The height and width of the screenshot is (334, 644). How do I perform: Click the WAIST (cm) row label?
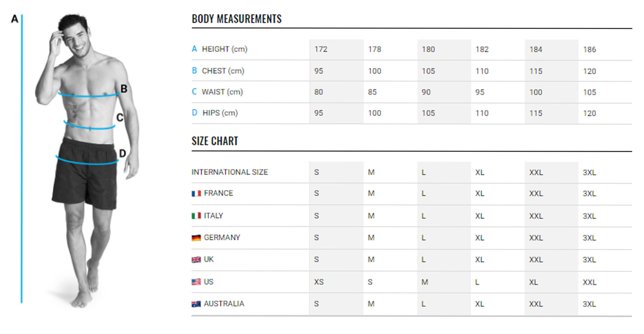[222, 92]
